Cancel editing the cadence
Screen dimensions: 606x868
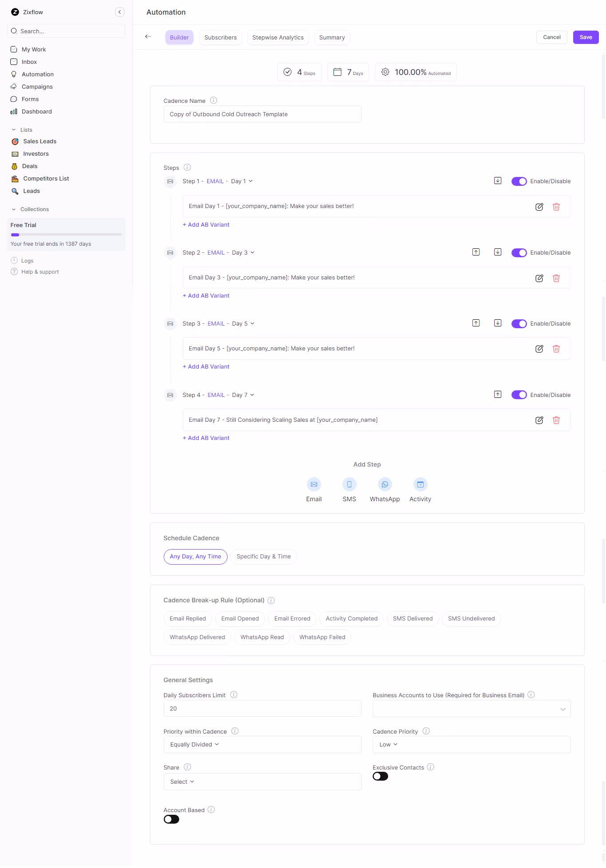tap(551, 37)
